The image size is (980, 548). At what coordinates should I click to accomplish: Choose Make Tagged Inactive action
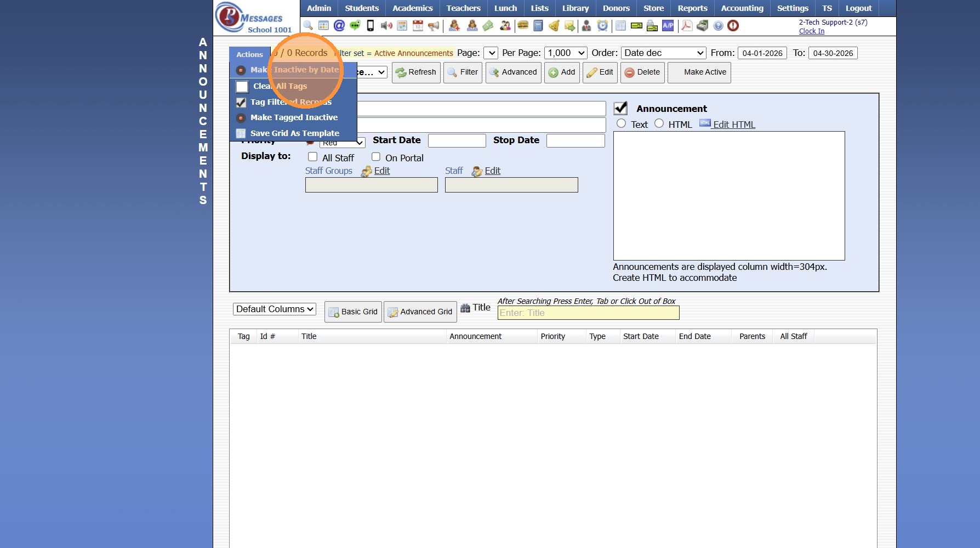[293, 117]
